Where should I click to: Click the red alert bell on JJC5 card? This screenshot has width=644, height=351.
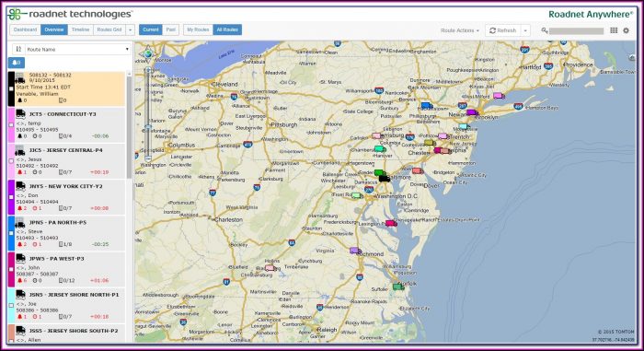(19, 172)
